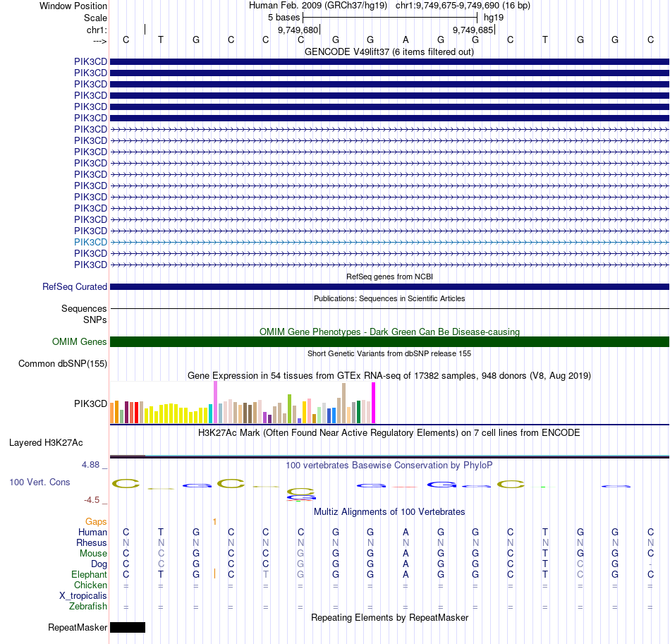The image size is (670, 644).
Task: Click the H3K27Ac Mark track title
Action: pos(389,433)
